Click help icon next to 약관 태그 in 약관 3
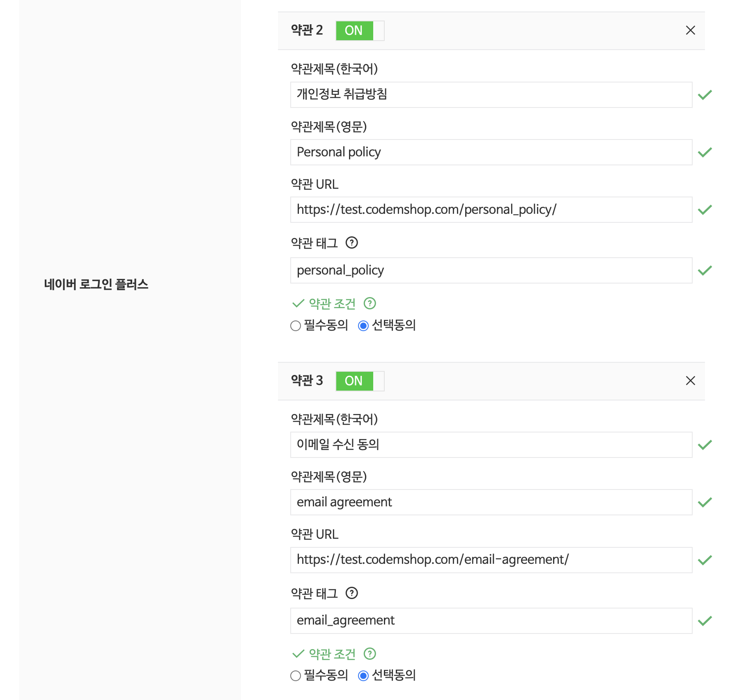 tap(351, 593)
